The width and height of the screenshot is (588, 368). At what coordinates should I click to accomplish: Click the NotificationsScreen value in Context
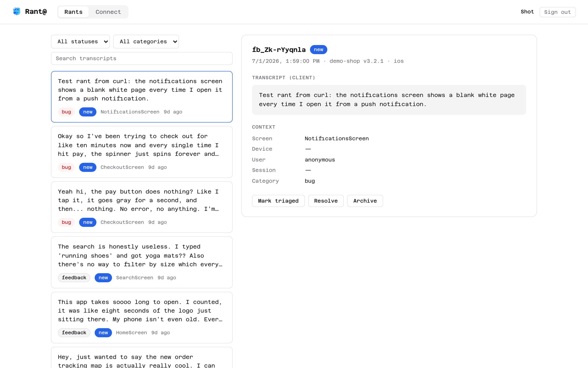point(337,139)
